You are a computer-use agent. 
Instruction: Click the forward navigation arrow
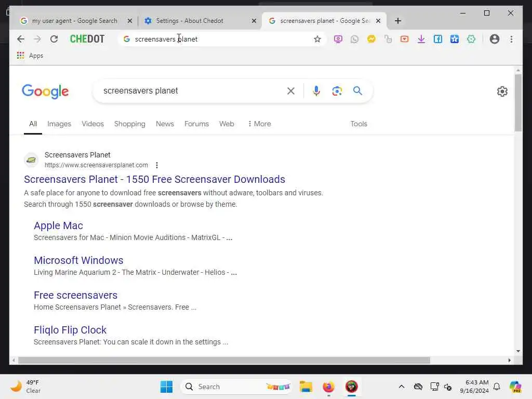pos(37,39)
